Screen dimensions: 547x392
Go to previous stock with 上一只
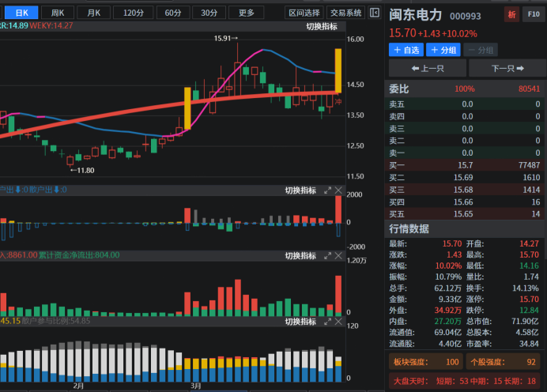click(427, 69)
